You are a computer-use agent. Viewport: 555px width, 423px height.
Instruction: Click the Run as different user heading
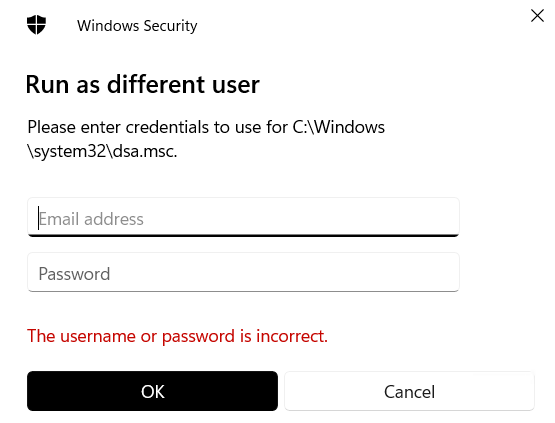pos(143,85)
